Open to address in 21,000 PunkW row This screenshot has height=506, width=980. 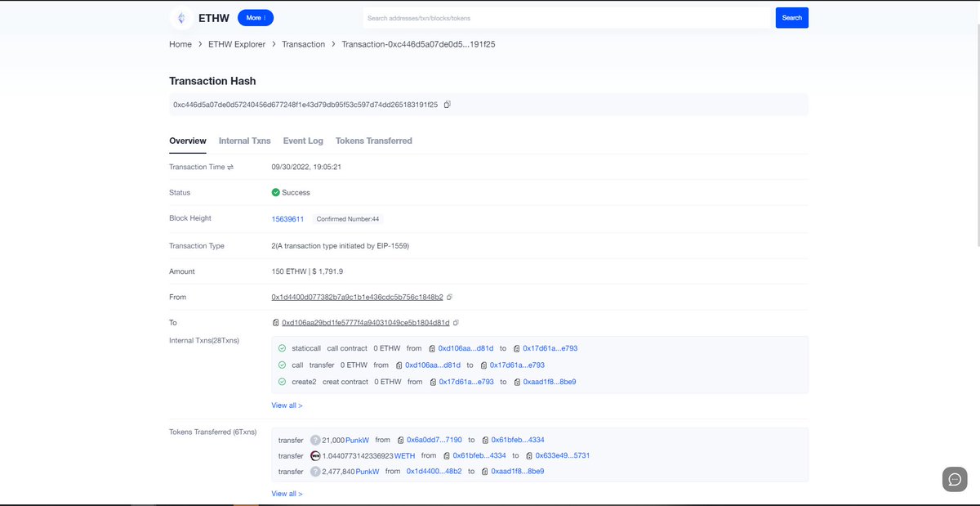click(x=518, y=440)
